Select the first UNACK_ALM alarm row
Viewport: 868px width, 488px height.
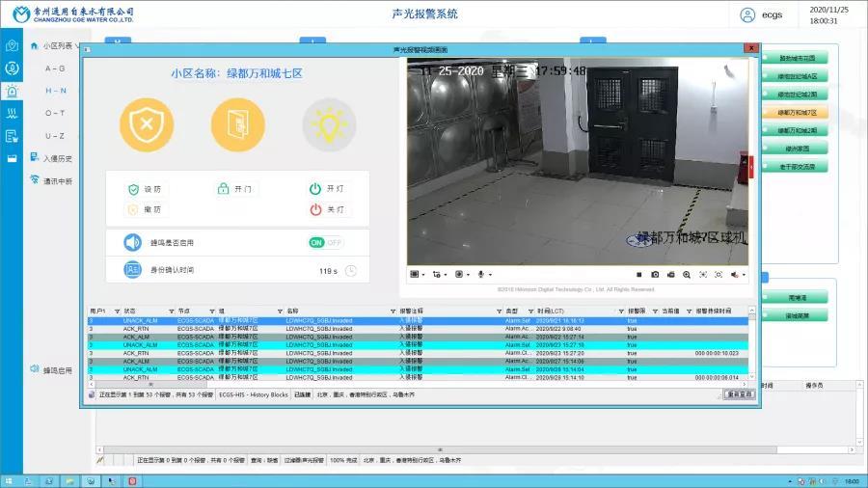tap(141, 320)
